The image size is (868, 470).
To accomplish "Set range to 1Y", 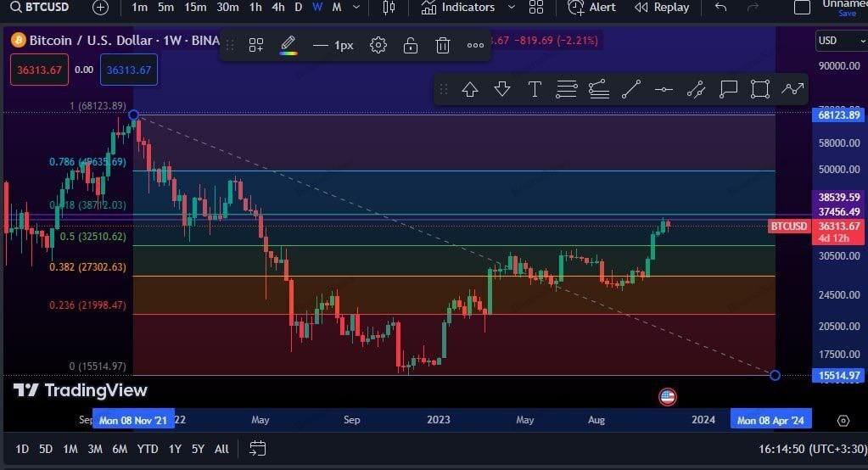I will (x=175, y=449).
